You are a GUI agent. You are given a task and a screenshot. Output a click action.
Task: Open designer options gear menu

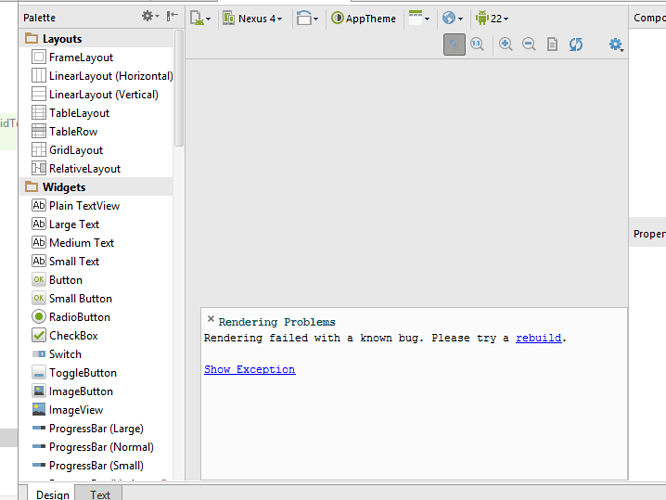[x=616, y=45]
